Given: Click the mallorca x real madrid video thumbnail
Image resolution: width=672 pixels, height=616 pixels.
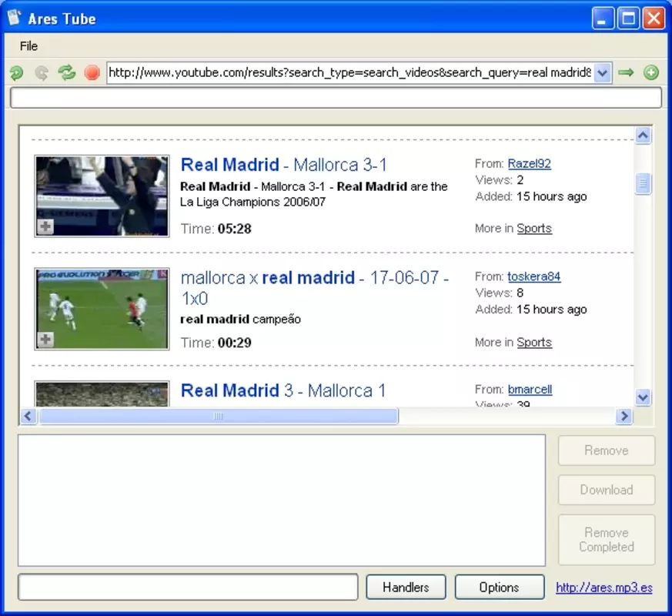Looking at the screenshot, I should (102, 309).
